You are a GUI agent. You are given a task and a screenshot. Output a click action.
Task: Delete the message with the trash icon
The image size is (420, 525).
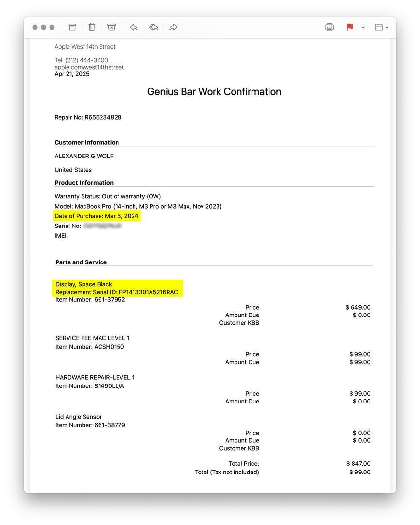pyautogui.click(x=92, y=27)
